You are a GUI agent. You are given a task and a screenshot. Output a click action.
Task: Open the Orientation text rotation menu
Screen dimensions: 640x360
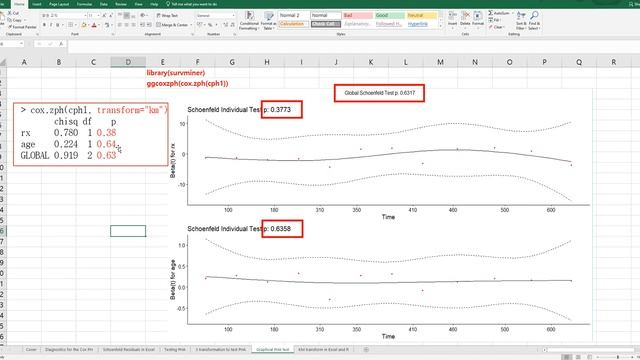[x=143, y=16]
